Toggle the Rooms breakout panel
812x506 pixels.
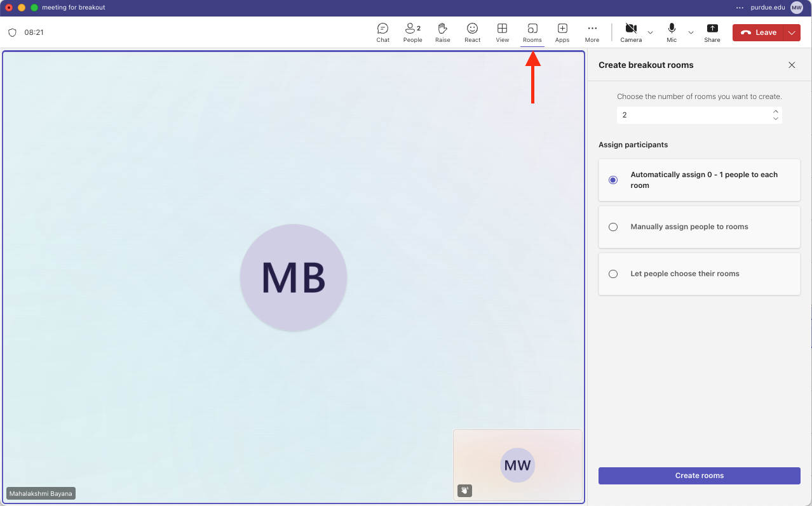click(532, 32)
